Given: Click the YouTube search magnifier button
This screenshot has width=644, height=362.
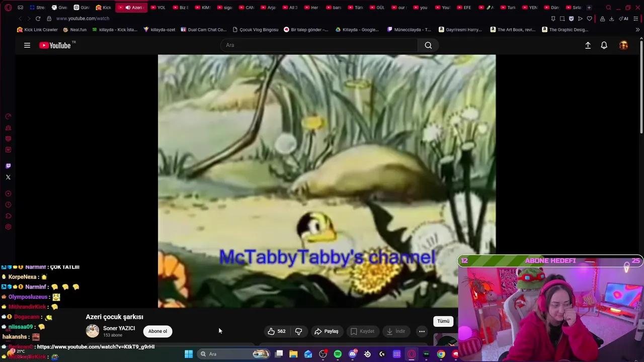Looking at the screenshot, I should pos(428,45).
